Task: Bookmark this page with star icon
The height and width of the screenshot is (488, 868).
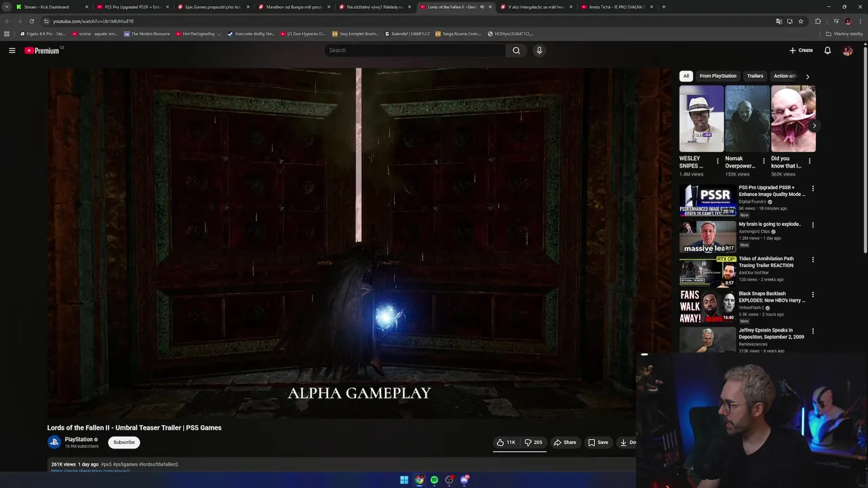Action: pyautogui.click(x=801, y=21)
